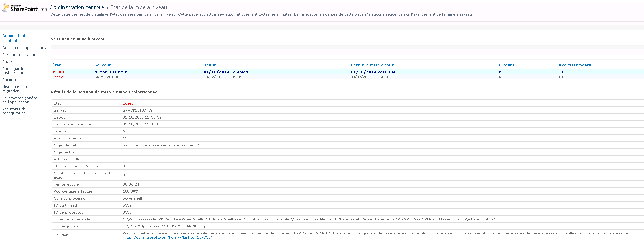The width and height of the screenshot is (644, 251).
Task: Sort by Avertissements column header
Action: click(x=574, y=65)
